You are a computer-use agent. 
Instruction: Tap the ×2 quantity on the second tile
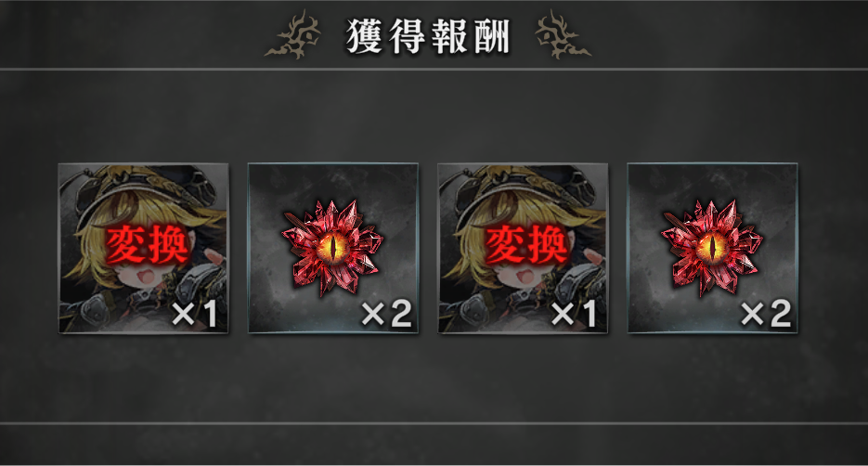pyautogui.click(x=386, y=314)
